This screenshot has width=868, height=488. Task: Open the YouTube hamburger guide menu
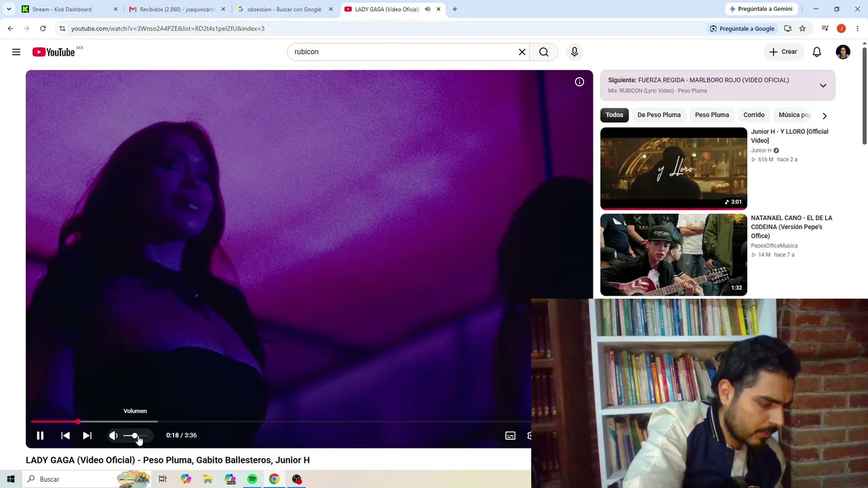16,52
